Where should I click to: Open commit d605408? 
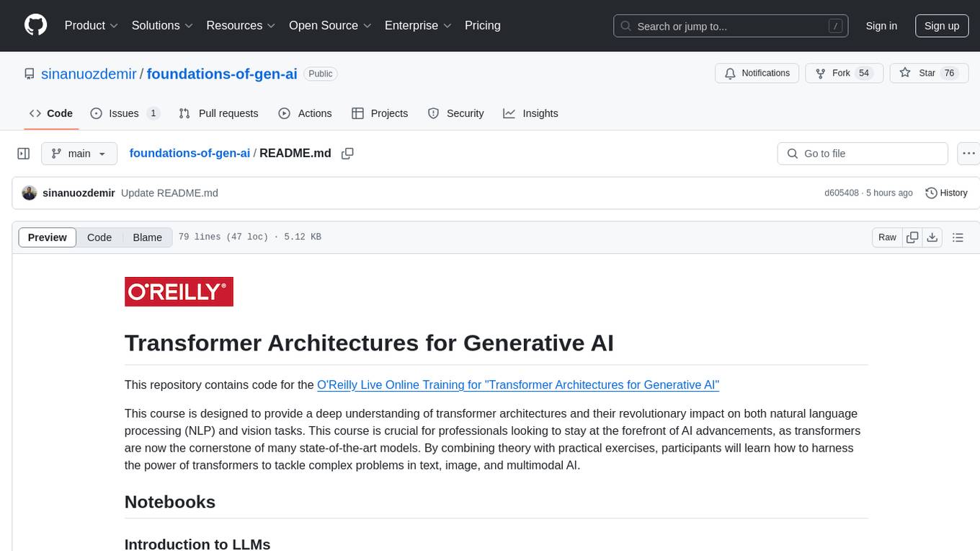coord(842,193)
